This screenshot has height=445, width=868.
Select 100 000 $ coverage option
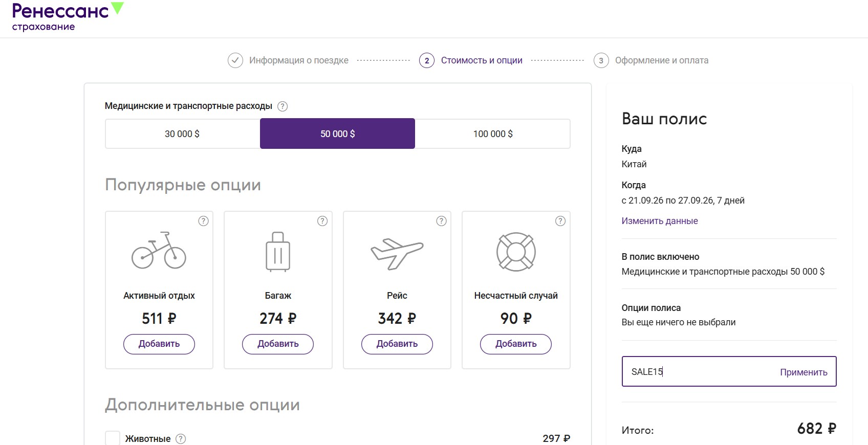point(493,133)
